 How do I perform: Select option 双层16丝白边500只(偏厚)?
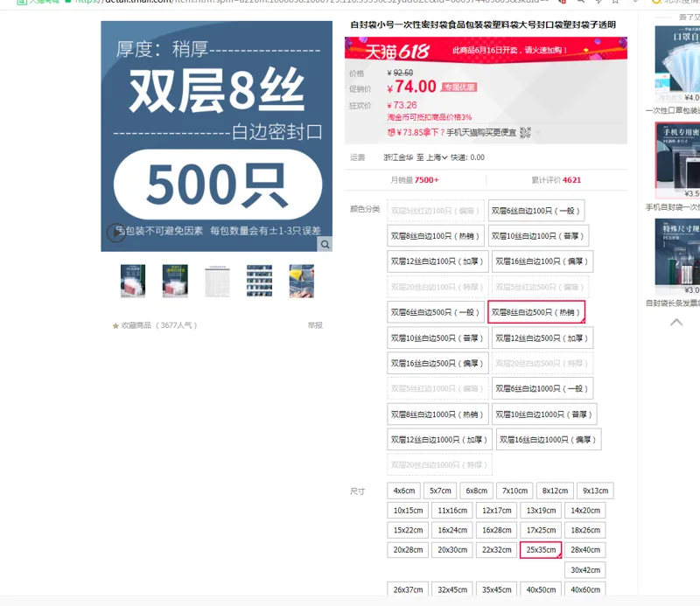click(x=437, y=364)
